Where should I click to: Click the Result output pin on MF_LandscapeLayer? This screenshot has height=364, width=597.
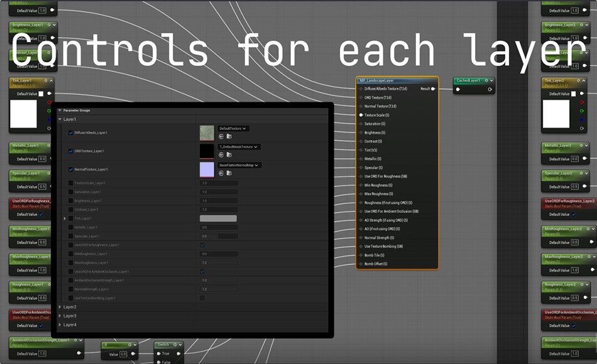431,89
